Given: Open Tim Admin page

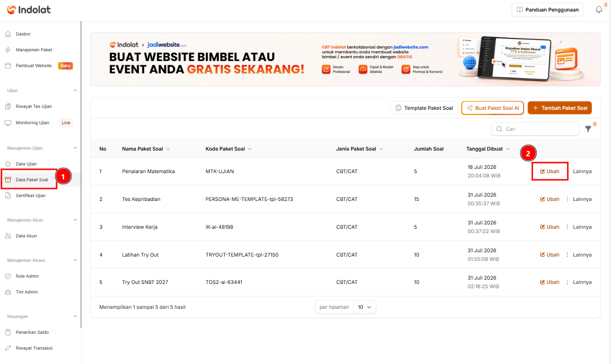Looking at the screenshot, I should tap(27, 292).
